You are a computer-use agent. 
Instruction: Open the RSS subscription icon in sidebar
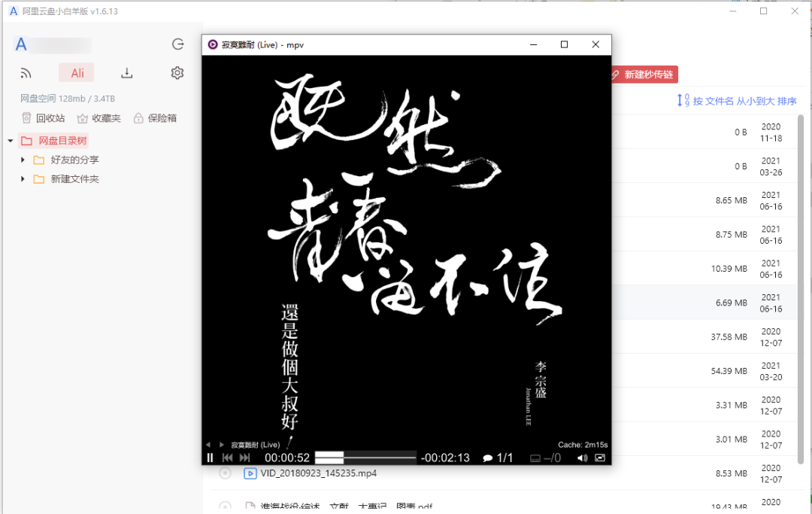26,72
